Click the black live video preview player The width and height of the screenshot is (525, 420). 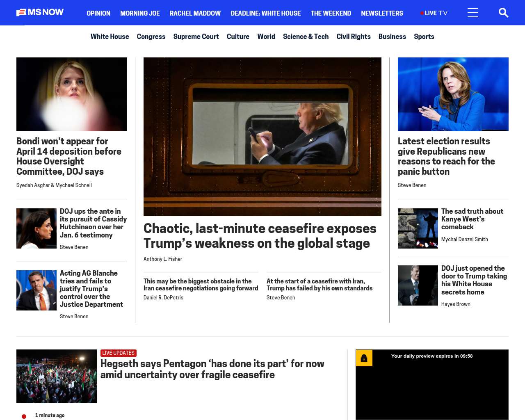[x=432, y=385]
